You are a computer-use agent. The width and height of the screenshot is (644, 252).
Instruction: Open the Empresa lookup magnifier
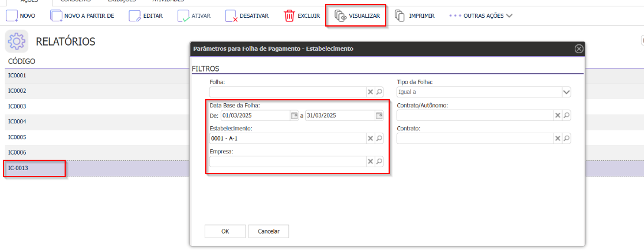379,162
